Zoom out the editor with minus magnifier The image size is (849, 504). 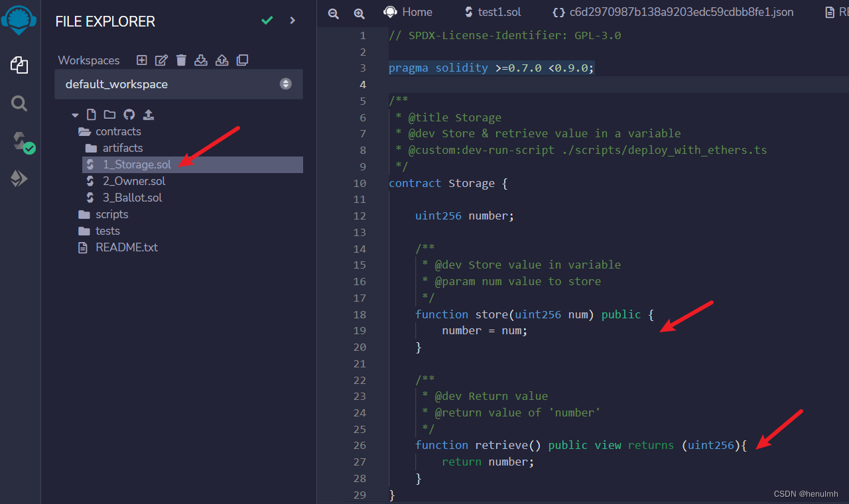(x=334, y=13)
